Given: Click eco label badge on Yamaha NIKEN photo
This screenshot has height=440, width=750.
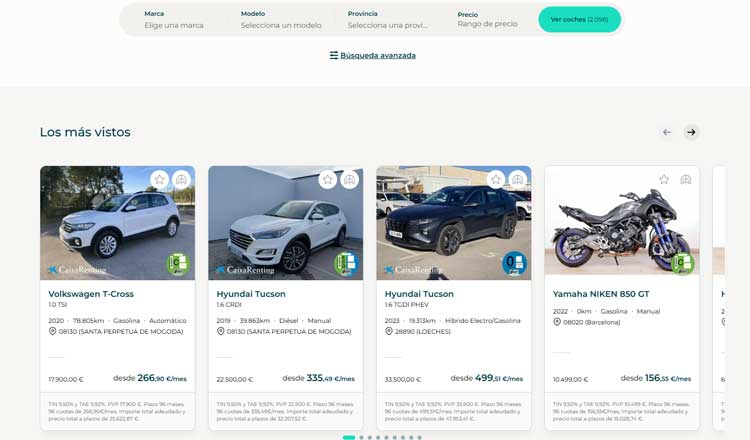Looking at the screenshot, I should coord(683,264).
